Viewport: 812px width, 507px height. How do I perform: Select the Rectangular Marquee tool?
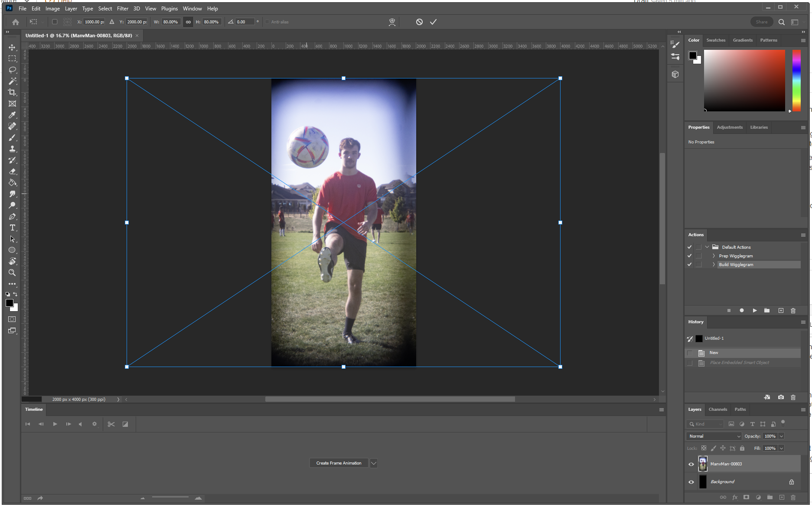coord(12,58)
